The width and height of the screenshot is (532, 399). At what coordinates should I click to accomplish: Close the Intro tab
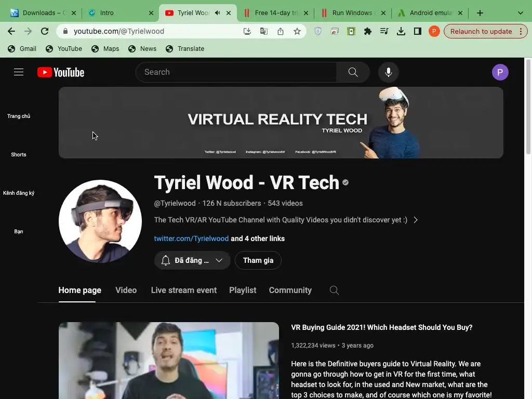(x=151, y=13)
